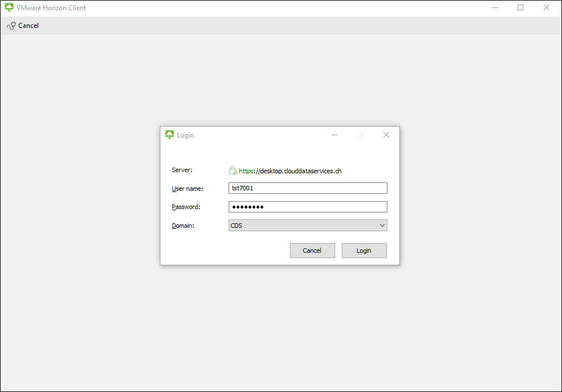562x392 pixels.
Task: Click the green monitor icon in Login dialog
Action: [169, 135]
